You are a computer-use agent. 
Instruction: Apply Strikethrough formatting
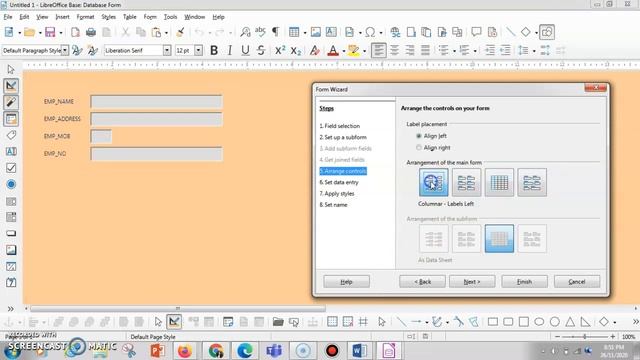[261, 50]
